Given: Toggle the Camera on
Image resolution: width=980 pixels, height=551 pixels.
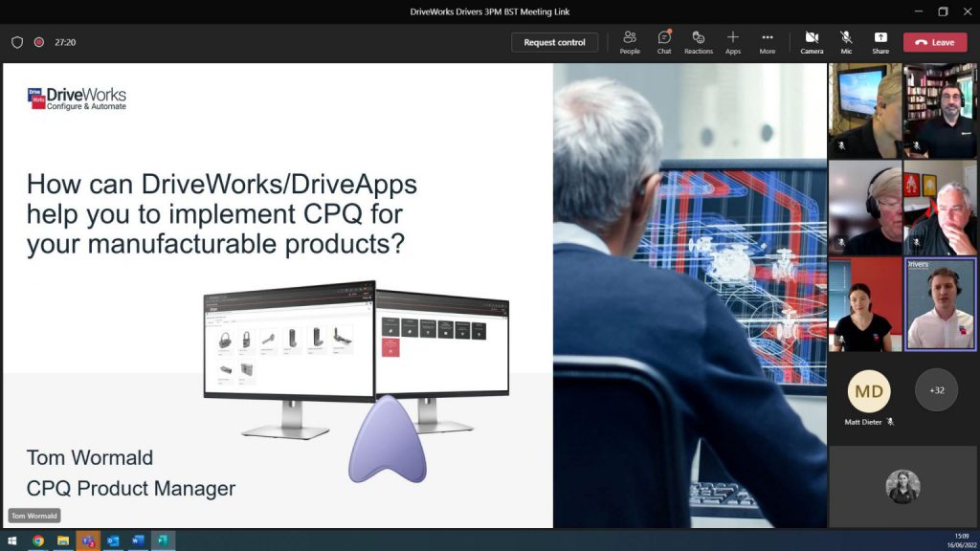Looking at the screenshot, I should pyautogui.click(x=812, y=42).
